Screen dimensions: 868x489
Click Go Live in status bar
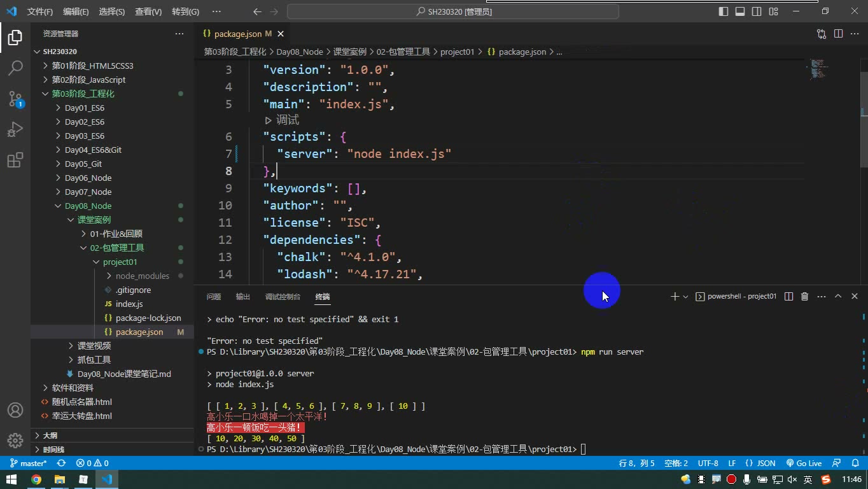click(x=804, y=464)
